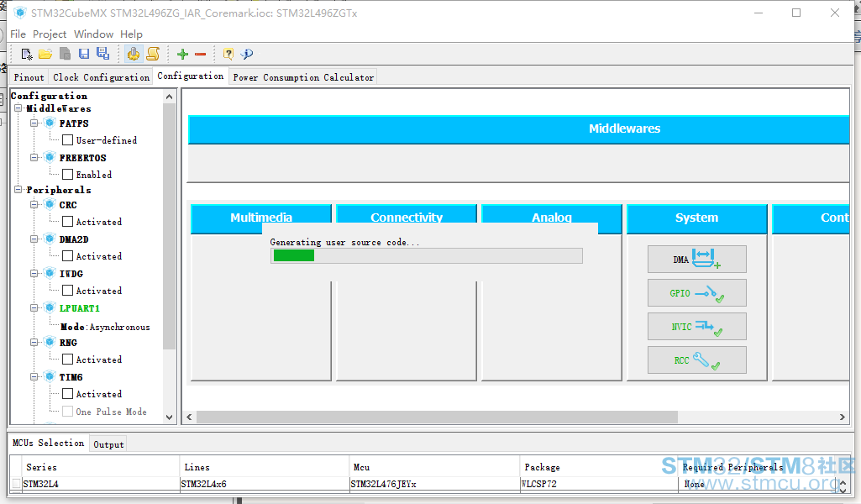Click the System category header
Viewport: 861px width, 504px height.
coord(697,218)
